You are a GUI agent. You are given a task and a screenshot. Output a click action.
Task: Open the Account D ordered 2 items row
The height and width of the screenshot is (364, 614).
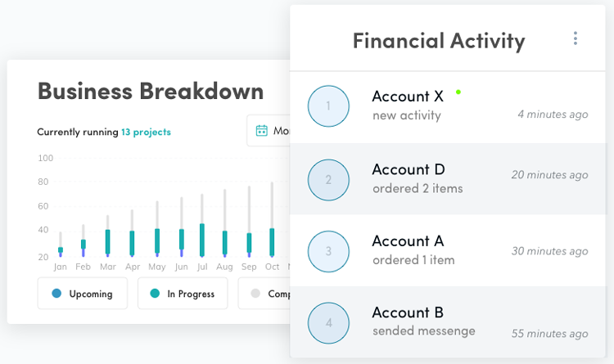(448, 178)
